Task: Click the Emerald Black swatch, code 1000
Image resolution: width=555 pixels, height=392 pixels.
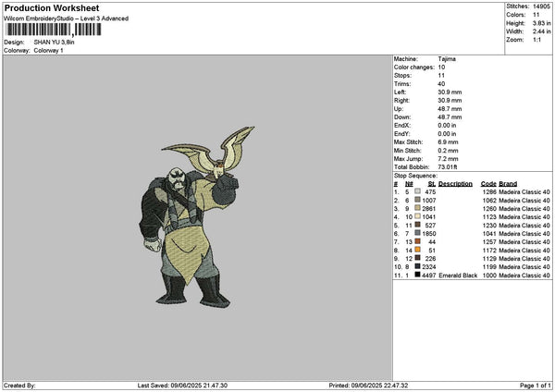Action: [418, 275]
